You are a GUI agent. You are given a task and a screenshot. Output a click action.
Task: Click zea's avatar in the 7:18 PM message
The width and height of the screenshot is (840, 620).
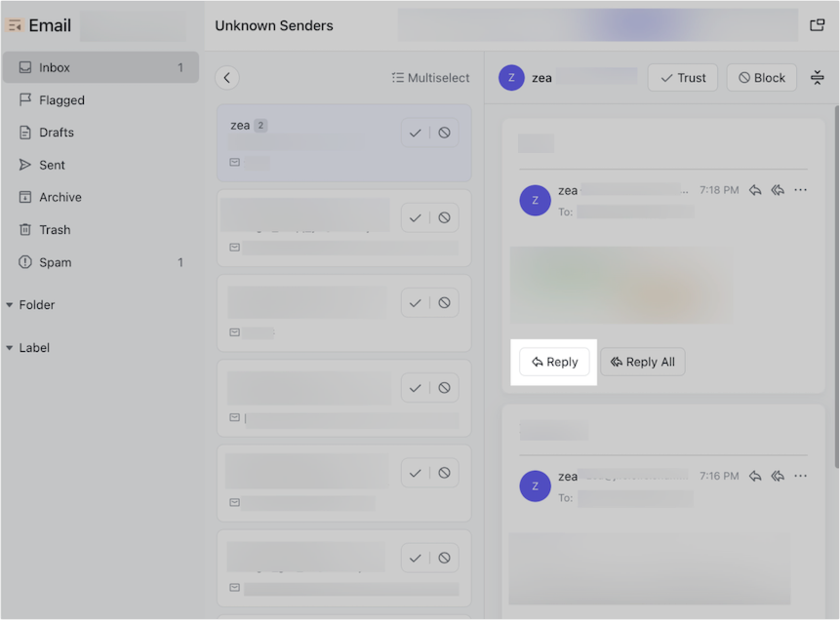pos(536,200)
